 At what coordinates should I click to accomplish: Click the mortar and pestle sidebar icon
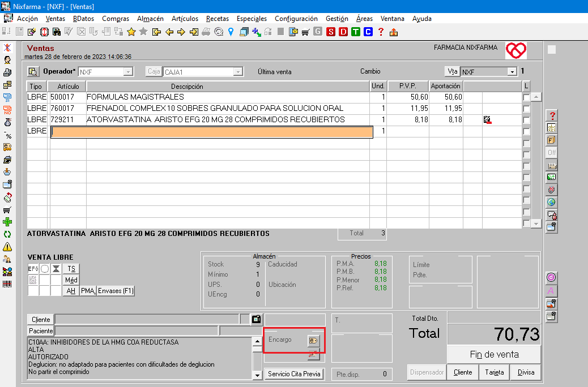[7, 172]
